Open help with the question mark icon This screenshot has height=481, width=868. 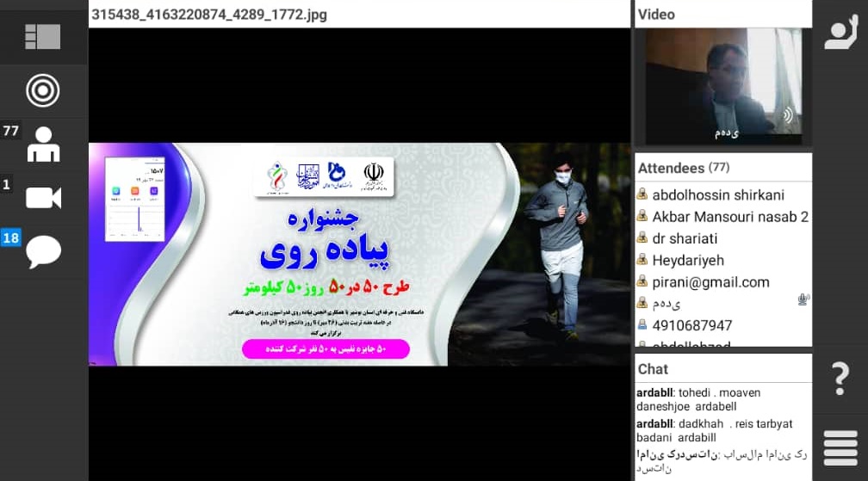tap(840, 379)
